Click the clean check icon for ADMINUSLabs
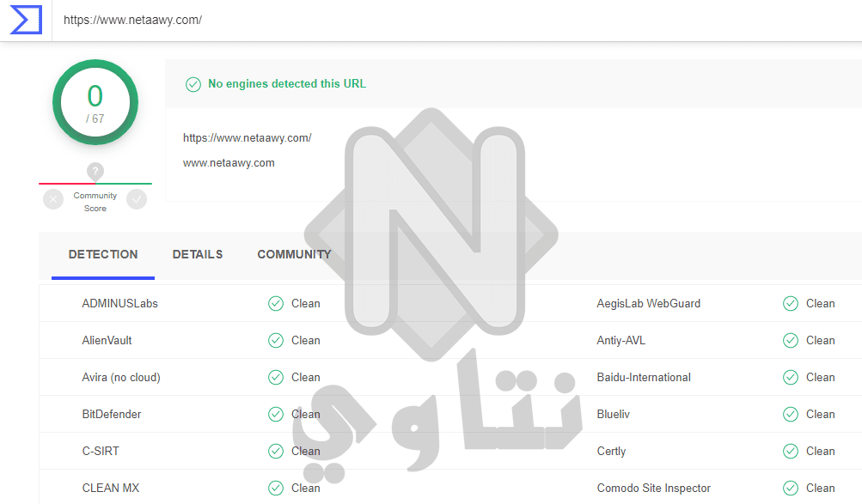This screenshot has height=504, width=862. pos(275,304)
